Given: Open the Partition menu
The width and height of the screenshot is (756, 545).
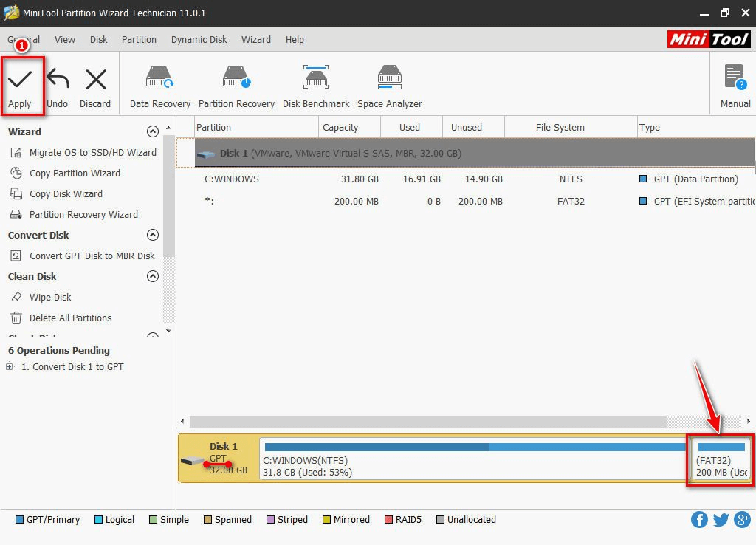Looking at the screenshot, I should pyautogui.click(x=139, y=40).
